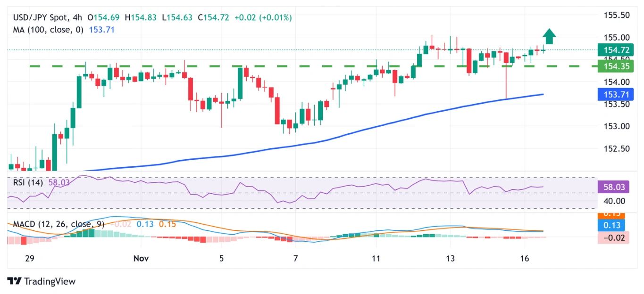Click the TradingView text link

click(50, 281)
